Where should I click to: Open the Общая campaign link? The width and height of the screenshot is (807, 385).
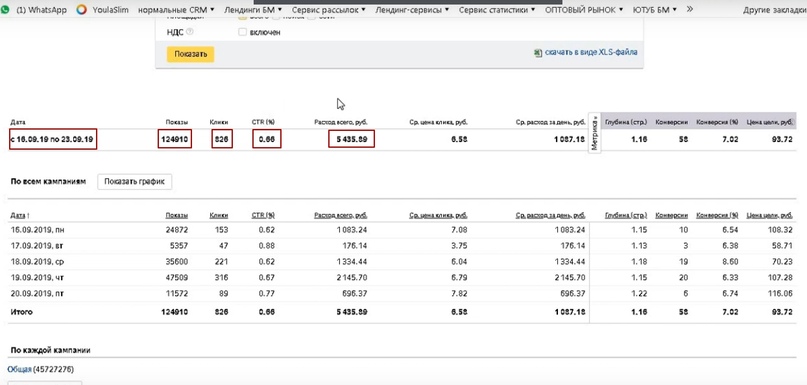(20, 369)
